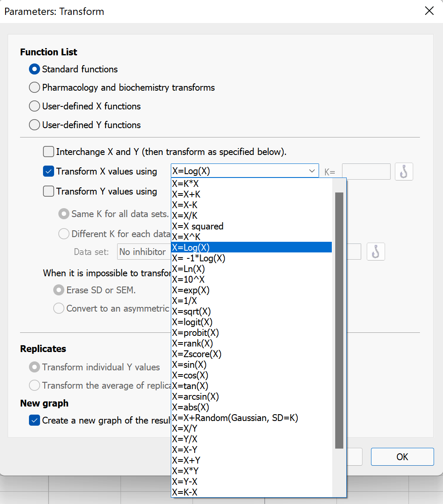Collapse the X=Log(X) dropdown arrow
This screenshot has width=443, height=504.
coord(311,171)
